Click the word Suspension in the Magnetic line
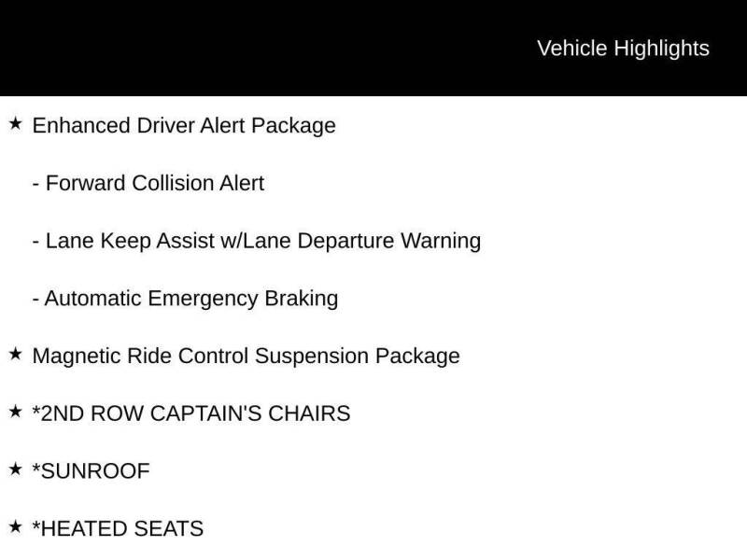This screenshot has height=560, width=747. point(311,357)
